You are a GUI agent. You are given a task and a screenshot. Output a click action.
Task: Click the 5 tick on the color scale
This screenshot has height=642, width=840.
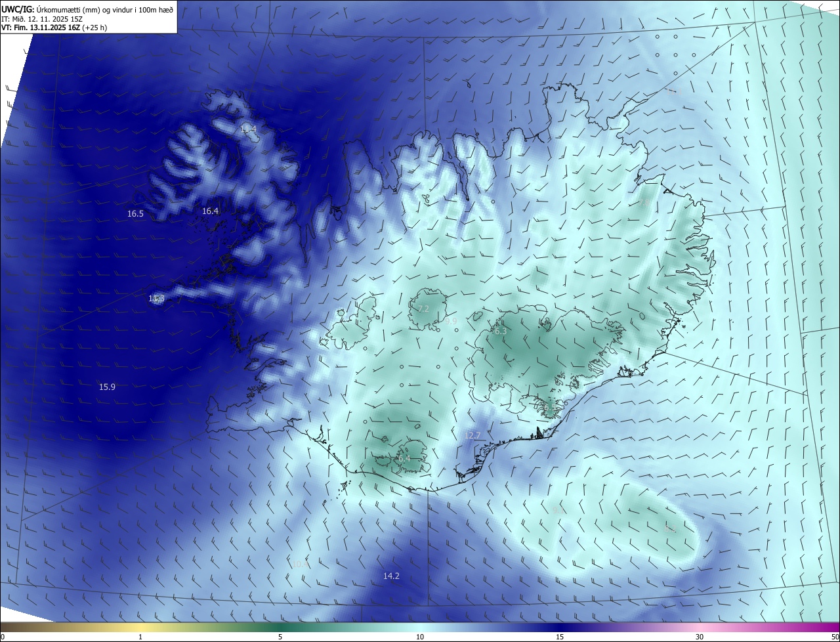click(x=280, y=637)
